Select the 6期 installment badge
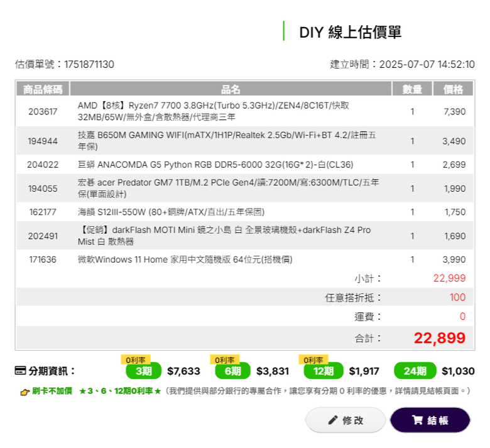This screenshot has width=490, height=448. pyautogui.click(x=232, y=371)
